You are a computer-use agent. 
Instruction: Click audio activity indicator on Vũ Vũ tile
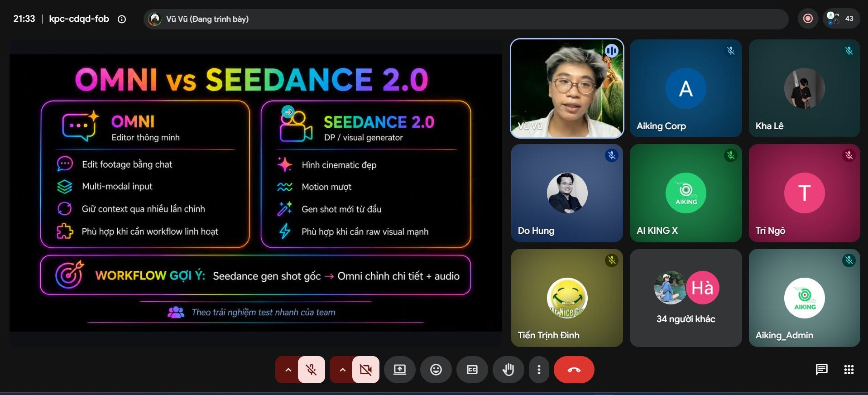point(612,51)
